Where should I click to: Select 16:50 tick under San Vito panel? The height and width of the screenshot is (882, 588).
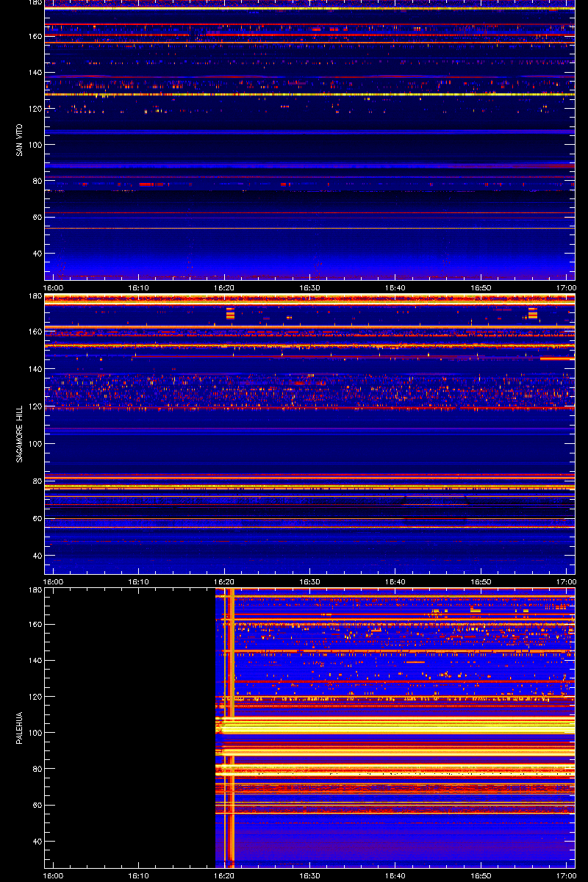coord(481,288)
